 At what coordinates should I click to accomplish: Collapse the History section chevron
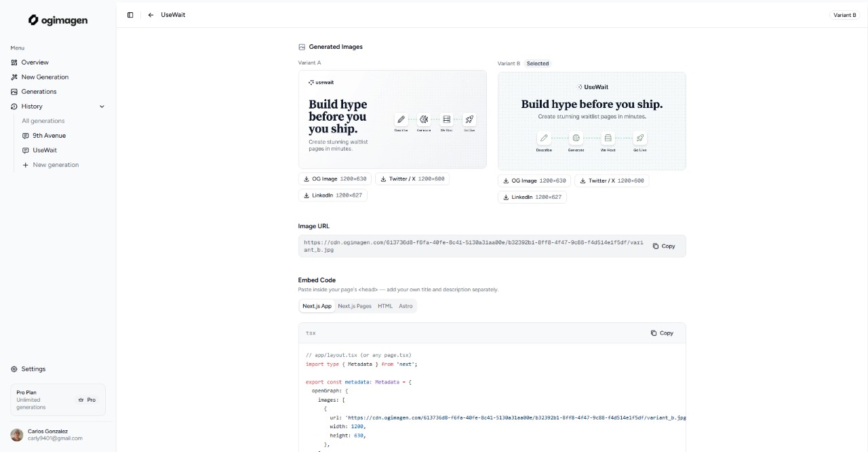(102, 107)
